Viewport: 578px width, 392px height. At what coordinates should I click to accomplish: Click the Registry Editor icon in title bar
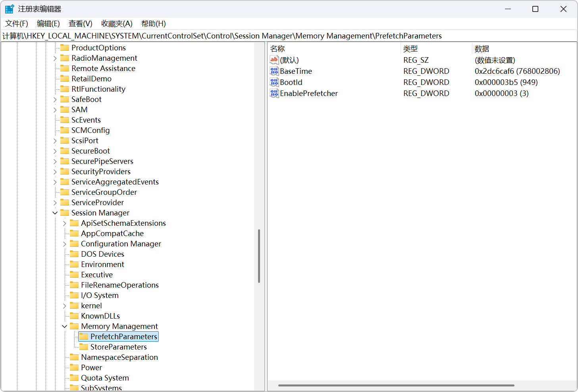tap(9, 8)
